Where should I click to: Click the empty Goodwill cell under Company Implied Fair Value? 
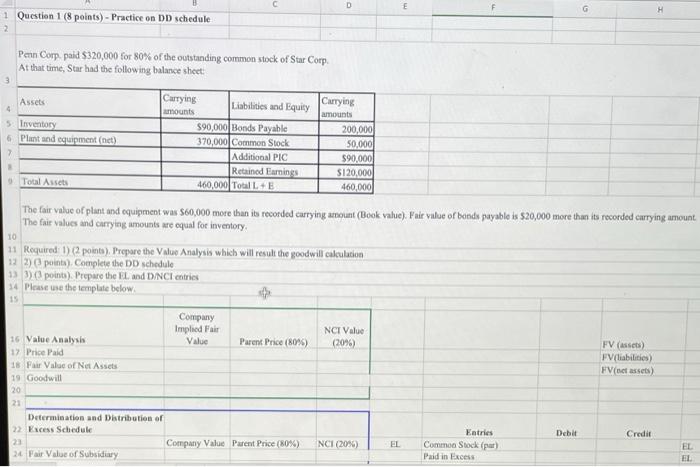pyautogui.click(x=196, y=379)
